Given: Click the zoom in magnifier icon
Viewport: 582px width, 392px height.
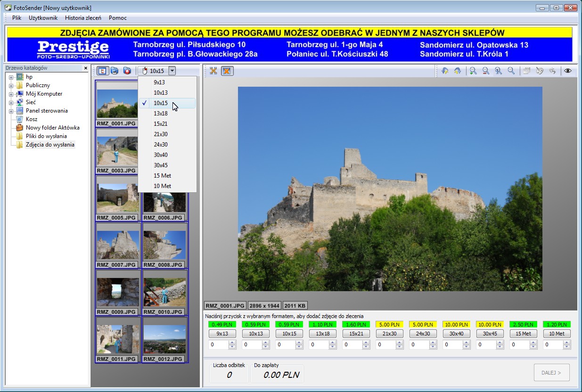Looking at the screenshot, I should click(x=473, y=71).
